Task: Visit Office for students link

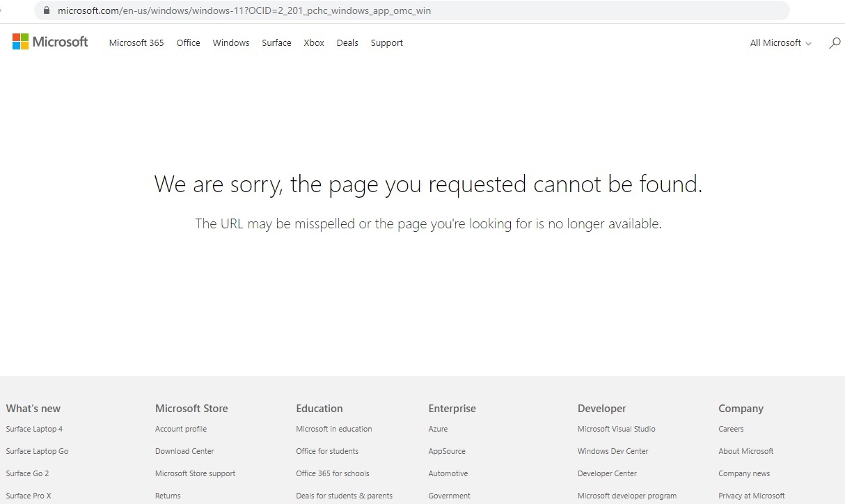Action: (327, 451)
